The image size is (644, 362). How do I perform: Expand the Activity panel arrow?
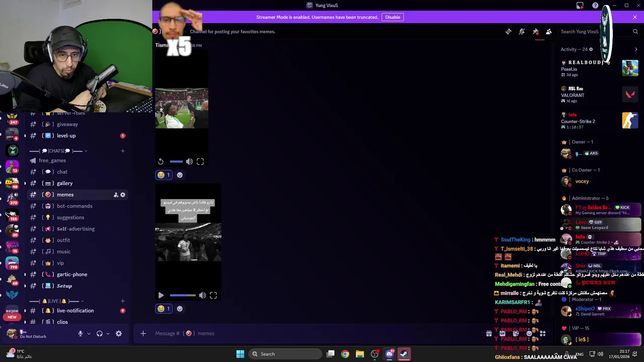pyautogui.click(x=636, y=49)
